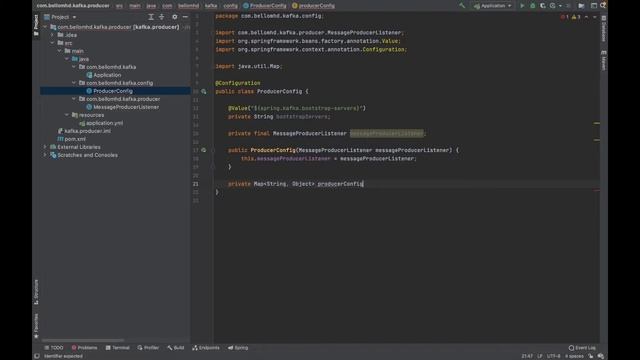
Task: Click the config breadcrumb segment
Action: click(231, 6)
